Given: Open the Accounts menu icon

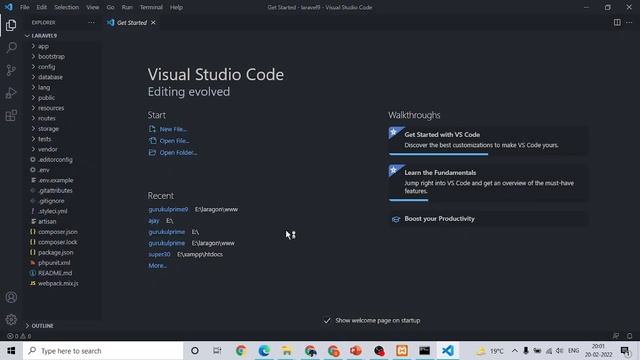Looking at the screenshot, I should (x=11, y=297).
